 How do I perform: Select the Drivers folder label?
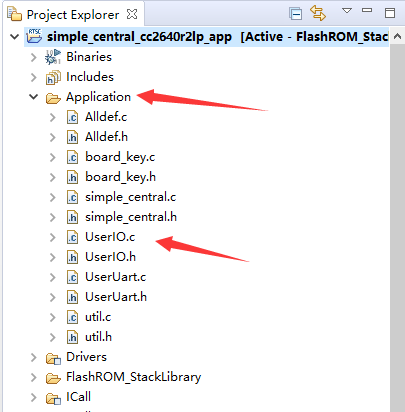click(86, 357)
